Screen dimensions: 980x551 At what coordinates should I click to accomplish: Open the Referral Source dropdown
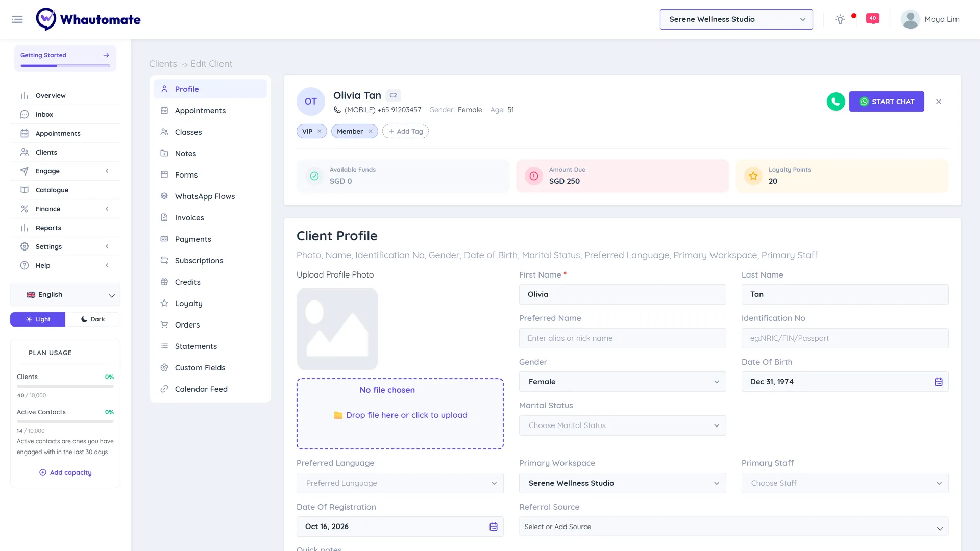(733, 527)
